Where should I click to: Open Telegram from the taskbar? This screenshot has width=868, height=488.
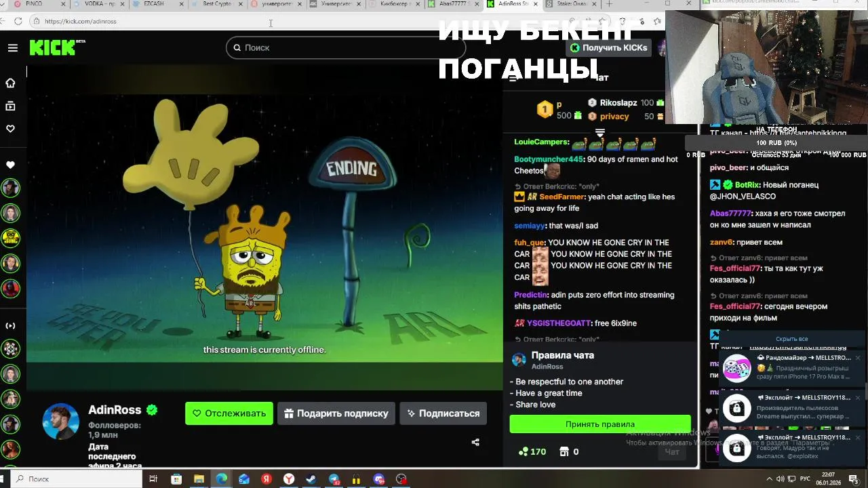334,479
